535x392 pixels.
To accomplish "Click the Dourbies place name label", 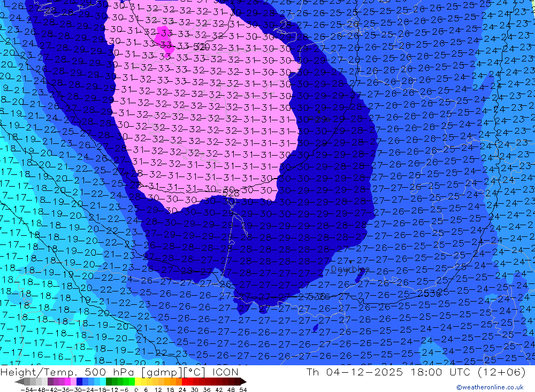I will click(x=349, y=269).
